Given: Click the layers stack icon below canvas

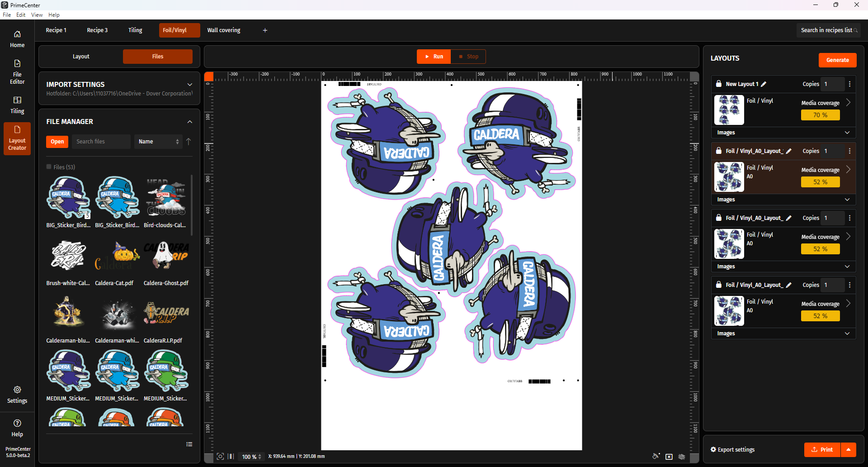Looking at the screenshot, I should pyautogui.click(x=682, y=457).
